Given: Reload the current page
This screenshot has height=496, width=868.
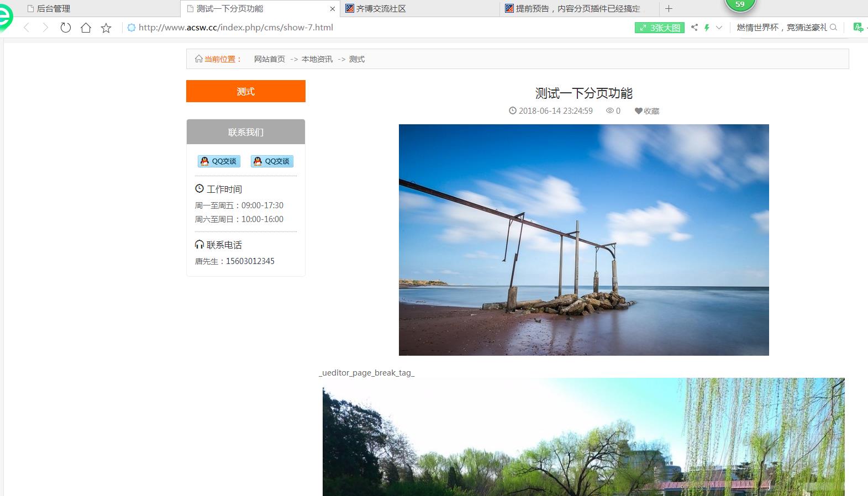Looking at the screenshot, I should (x=65, y=28).
